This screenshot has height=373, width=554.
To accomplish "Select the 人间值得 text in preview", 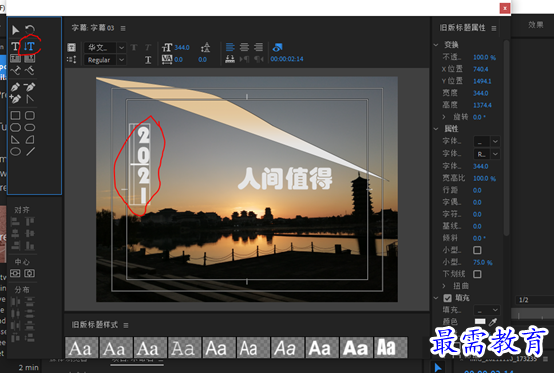I will tap(285, 178).
